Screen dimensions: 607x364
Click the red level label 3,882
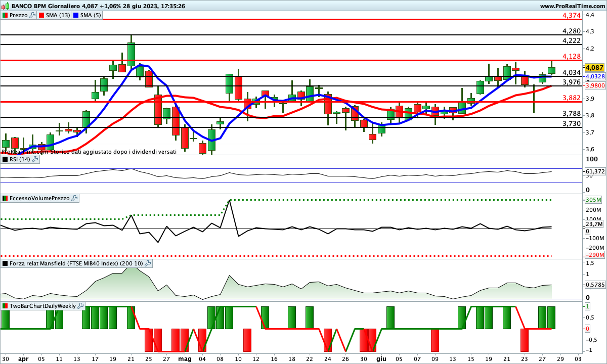(571, 98)
